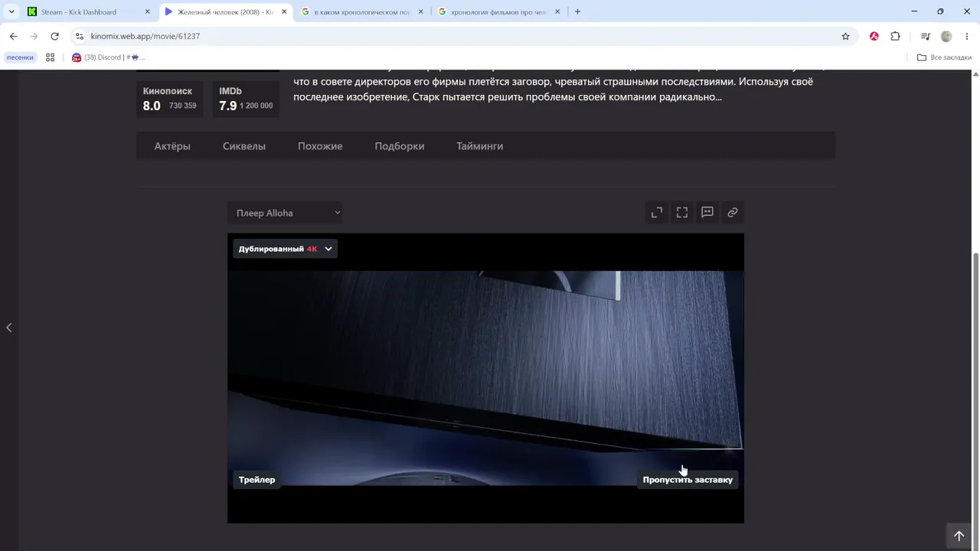The image size is (980, 551).
Task: Enter fullscreen with the corner-brackets icon
Action: pos(682,213)
